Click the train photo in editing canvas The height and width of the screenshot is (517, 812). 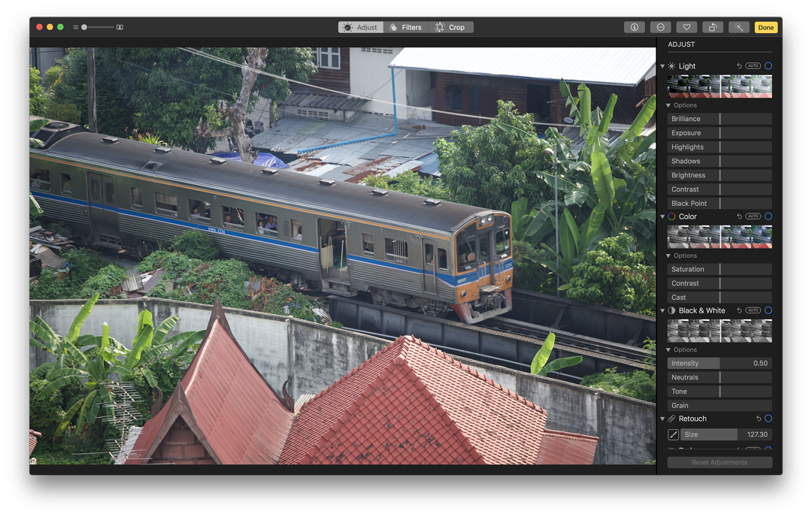(x=342, y=255)
